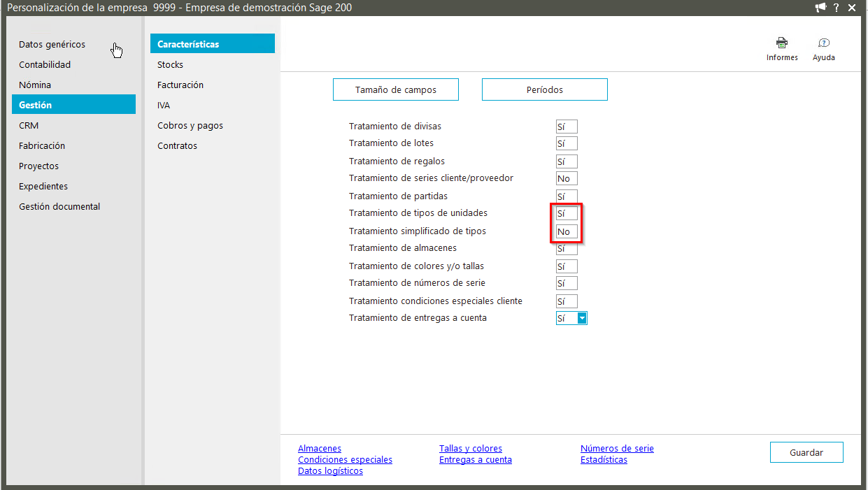
Task: Open the Facturación subsection
Action: coord(180,85)
